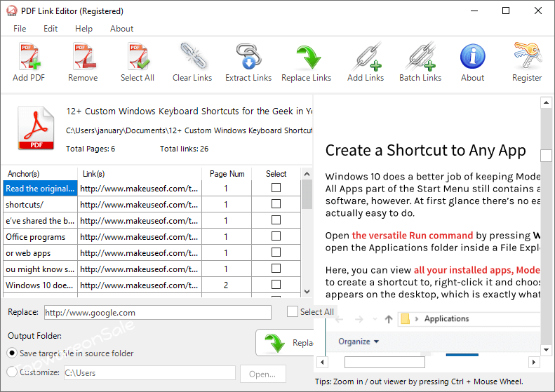
Task: Click the preview horizontal scrollbar thumb
Action: click(385, 363)
